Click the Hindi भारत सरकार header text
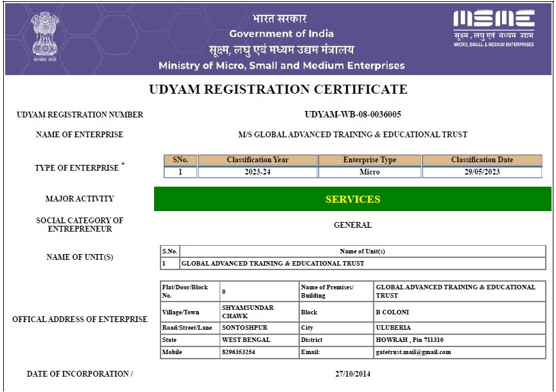The image size is (556, 392). [279, 19]
